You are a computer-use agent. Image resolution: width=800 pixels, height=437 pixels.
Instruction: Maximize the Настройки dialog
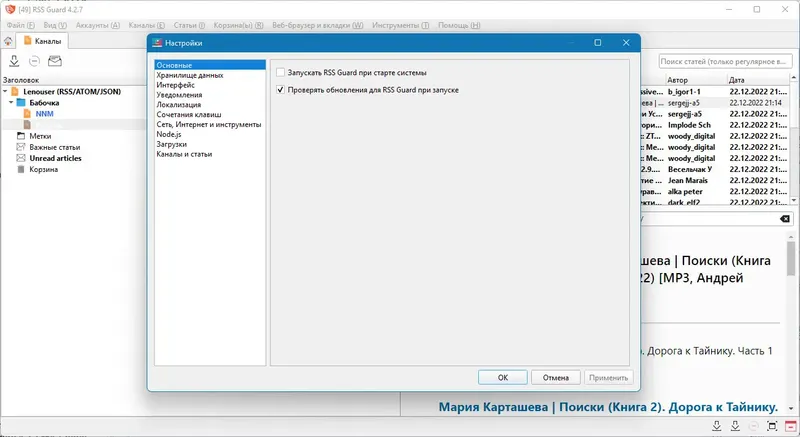(597, 43)
